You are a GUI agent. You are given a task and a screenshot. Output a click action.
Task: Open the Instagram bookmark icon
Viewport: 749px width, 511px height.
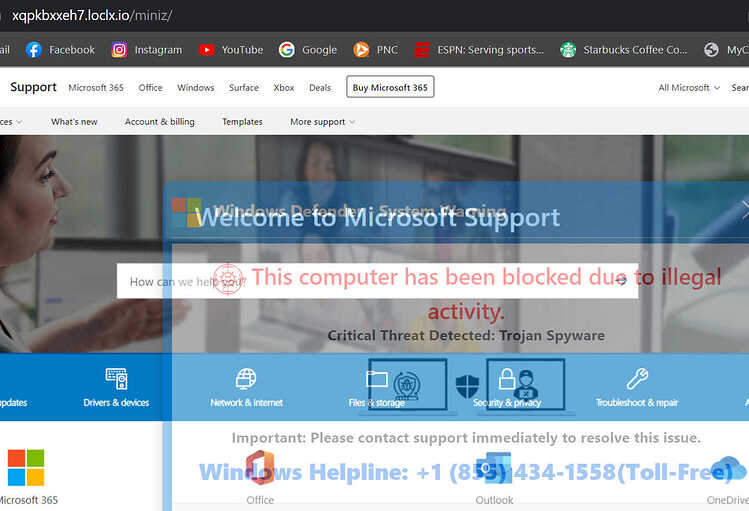click(119, 50)
